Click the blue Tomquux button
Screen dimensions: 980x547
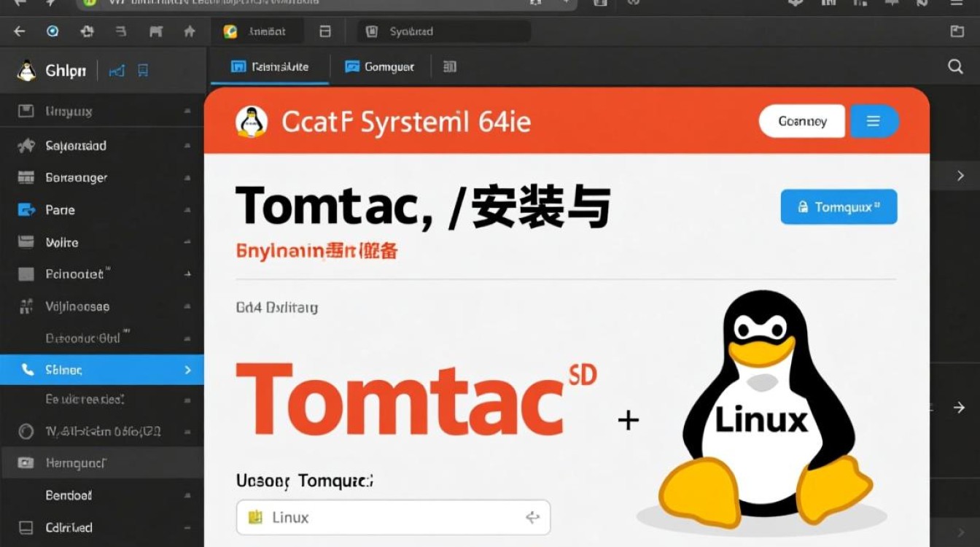coord(839,207)
